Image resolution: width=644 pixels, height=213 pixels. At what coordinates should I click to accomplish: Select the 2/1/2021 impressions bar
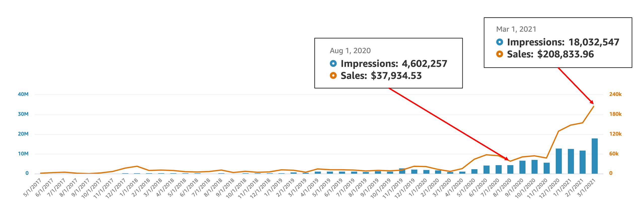582,162
